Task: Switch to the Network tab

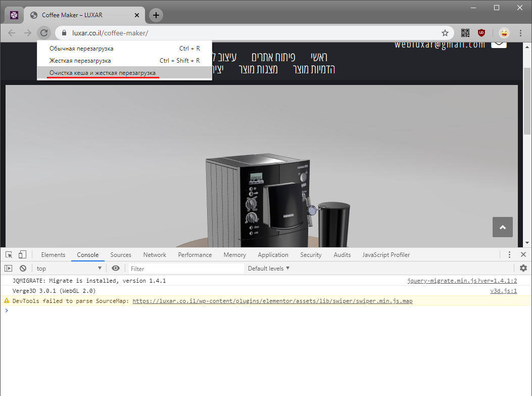Action: tap(155, 255)
